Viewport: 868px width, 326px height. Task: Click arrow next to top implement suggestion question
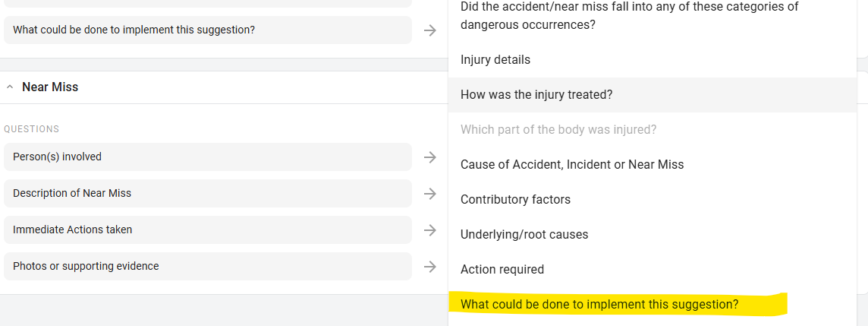[x=430, y=30]
